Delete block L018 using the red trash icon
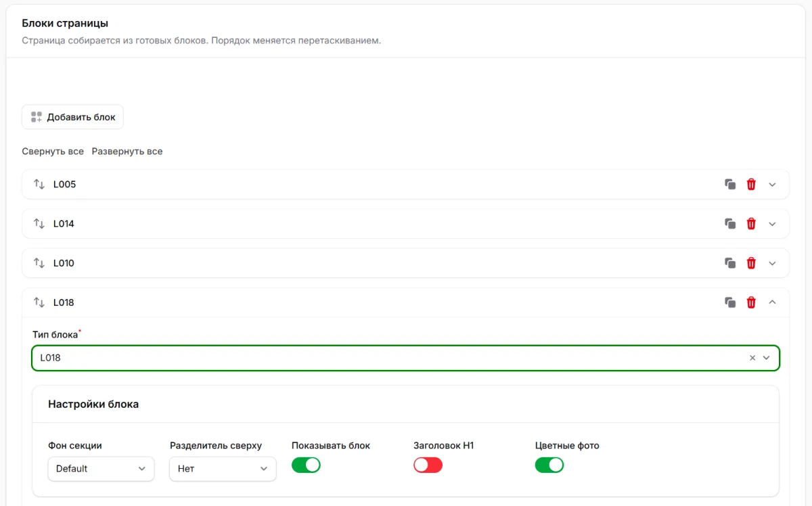Viewport: 812px width, 506px height. tap(751, 302)
